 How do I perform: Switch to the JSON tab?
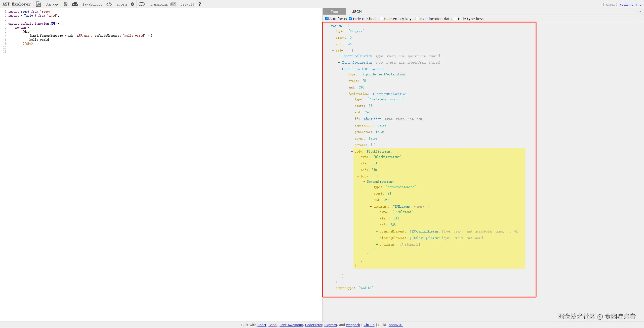(356, 12)
